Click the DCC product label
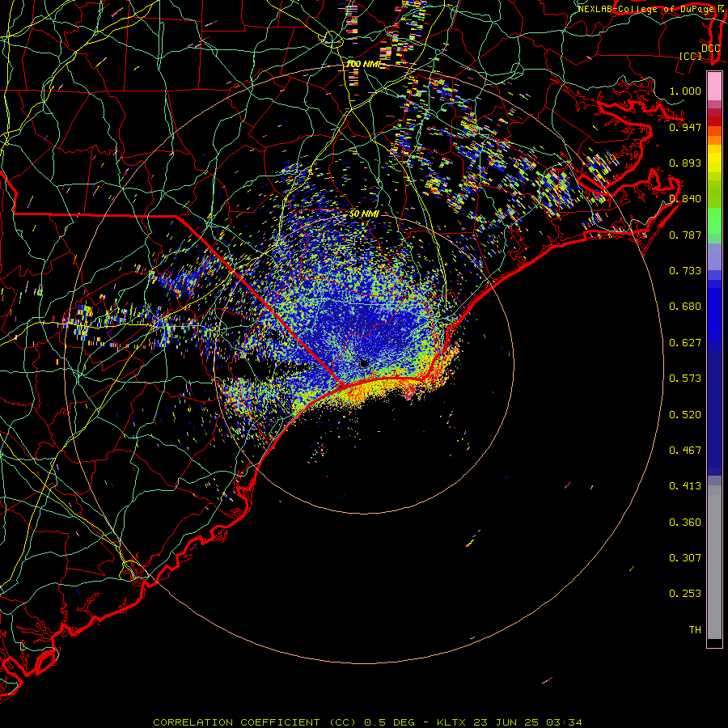Viewport: 728px width, 728px height. (710, 49)
